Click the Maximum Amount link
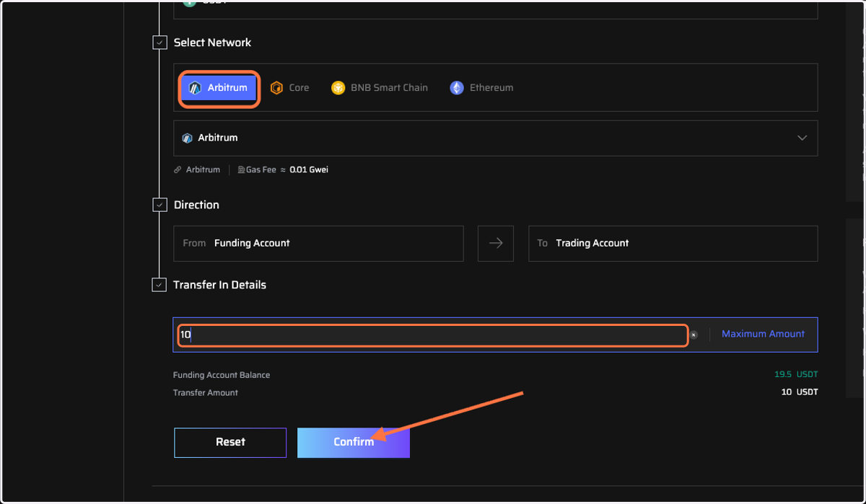The width and height of the screenshot is (866, 504). pos(763,334)
